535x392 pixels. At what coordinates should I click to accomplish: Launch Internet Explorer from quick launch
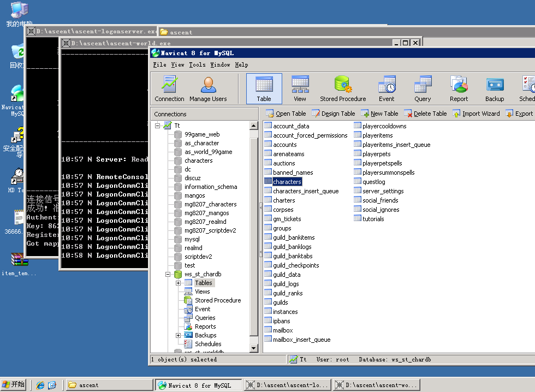(x=40, y=385)
